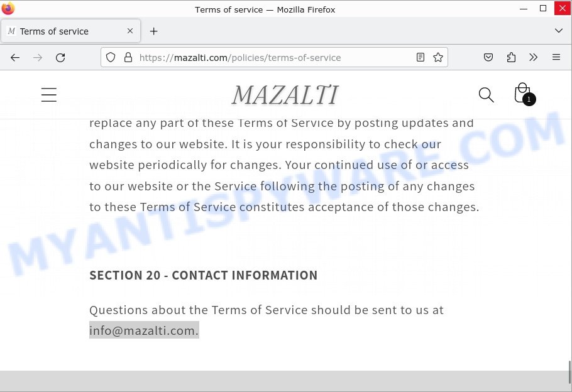This screenshot has width=572, height=392.
Task: Reload the current page
Action: point(60,58)
